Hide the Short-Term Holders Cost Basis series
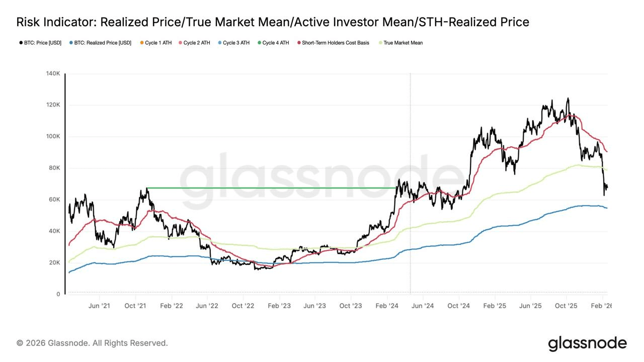This screenshot has height=362, width=644. (x=336, y=43)
